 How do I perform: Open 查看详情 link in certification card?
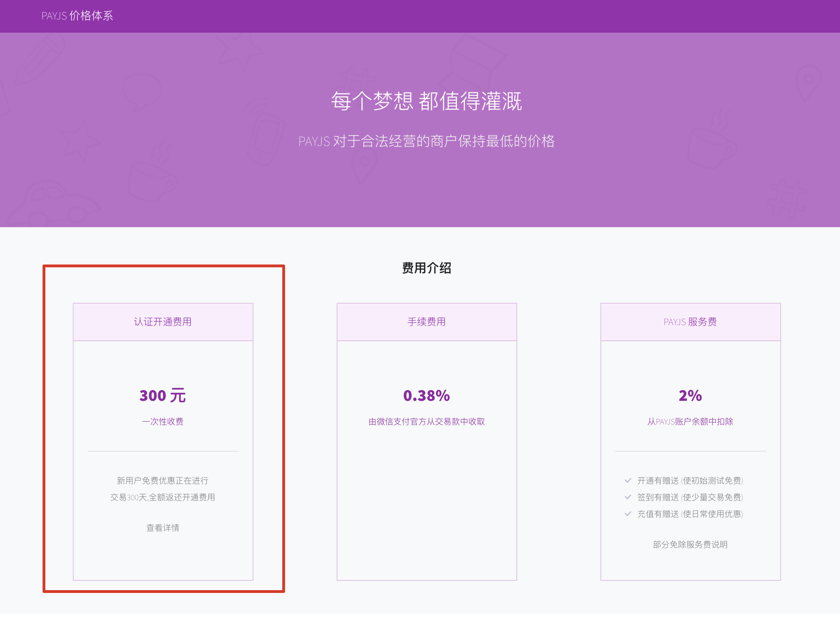(162, 528)
